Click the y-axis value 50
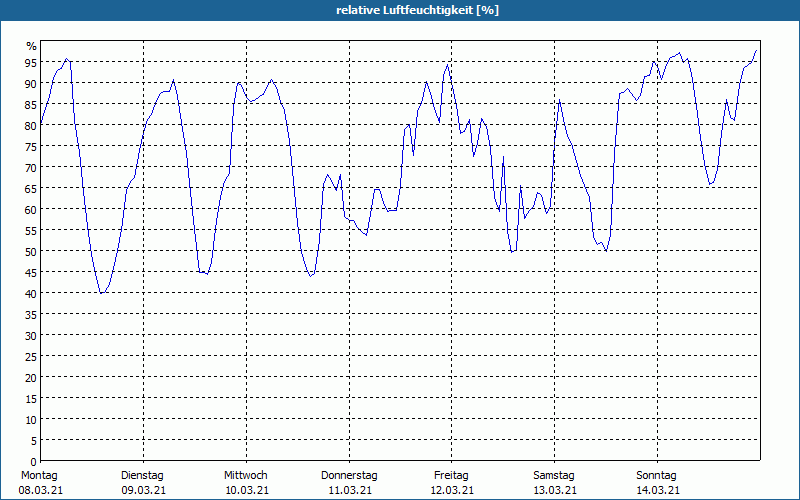This screenshot has width=800, height=500. pos(31,252)
